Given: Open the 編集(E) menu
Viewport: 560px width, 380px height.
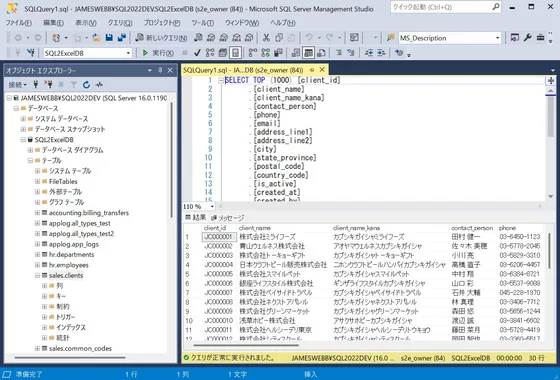Looking at the screenshot, I should 54,23.
